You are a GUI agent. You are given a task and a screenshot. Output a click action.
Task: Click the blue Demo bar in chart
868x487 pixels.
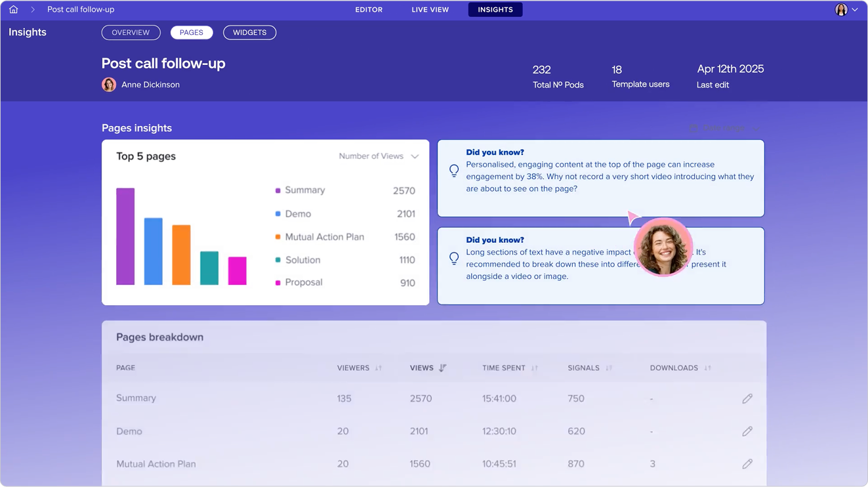(154, 251)
